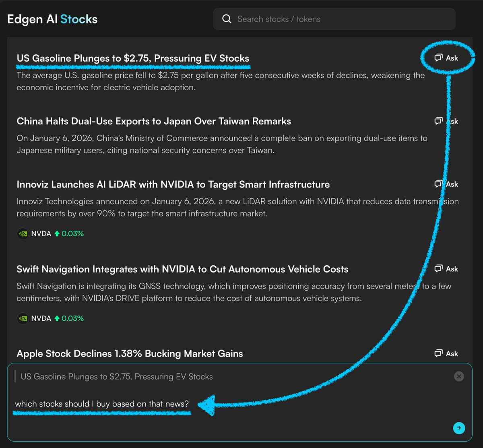Open headline Innoviz Launches AI LiDAR with NVIDIA
483x448 pixels.
pos(173,184)
